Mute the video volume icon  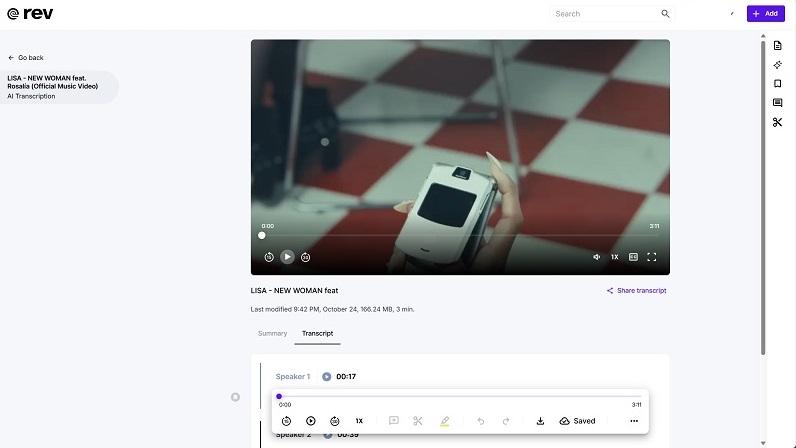596,257
